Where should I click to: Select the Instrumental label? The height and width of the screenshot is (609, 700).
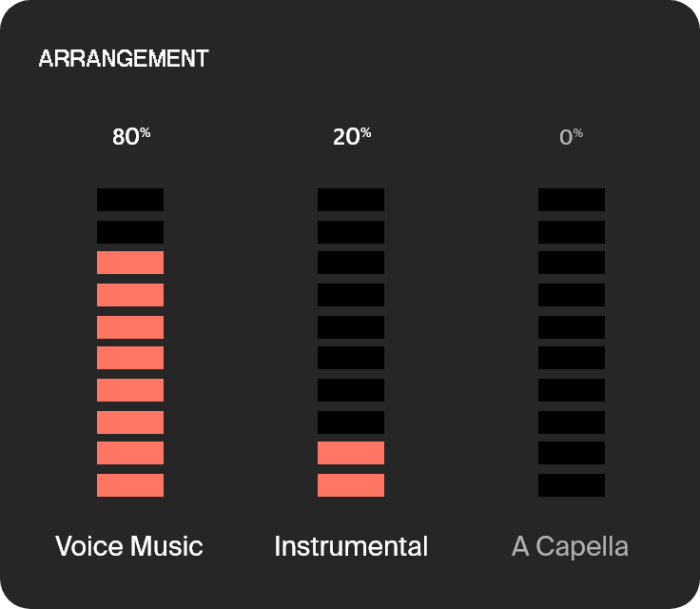tap(351, 546)
